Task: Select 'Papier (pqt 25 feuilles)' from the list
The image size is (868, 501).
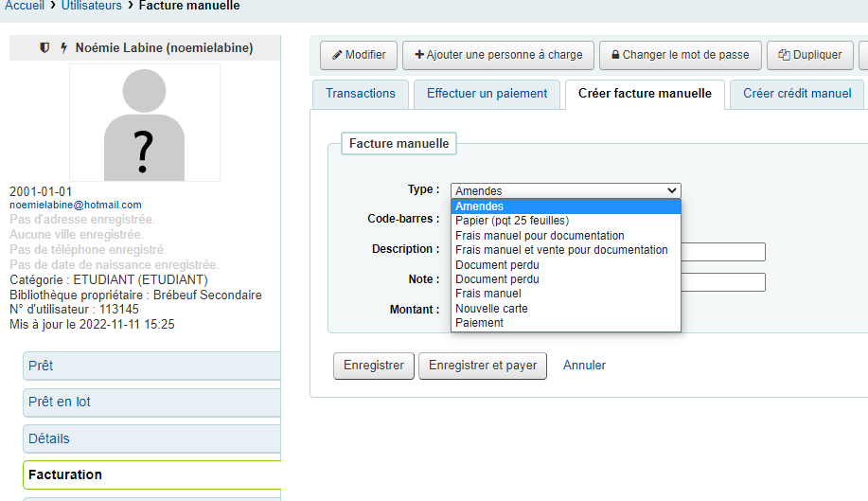Action: pyautogui.click(x=512, y=221)
